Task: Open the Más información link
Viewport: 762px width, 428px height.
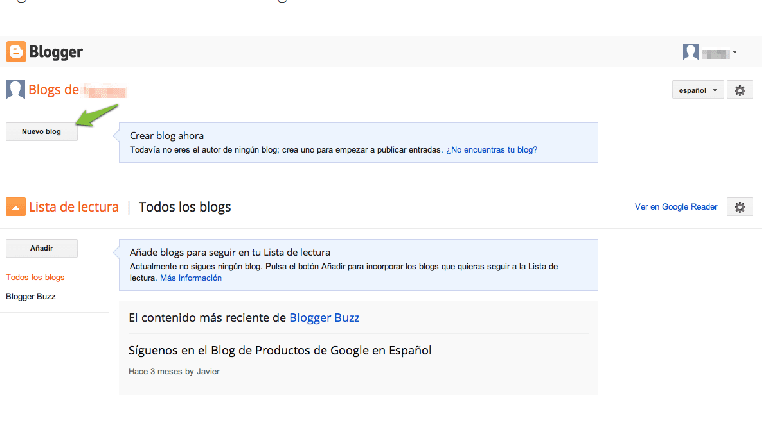Action: pyautogui.click(x=191, y=278)
